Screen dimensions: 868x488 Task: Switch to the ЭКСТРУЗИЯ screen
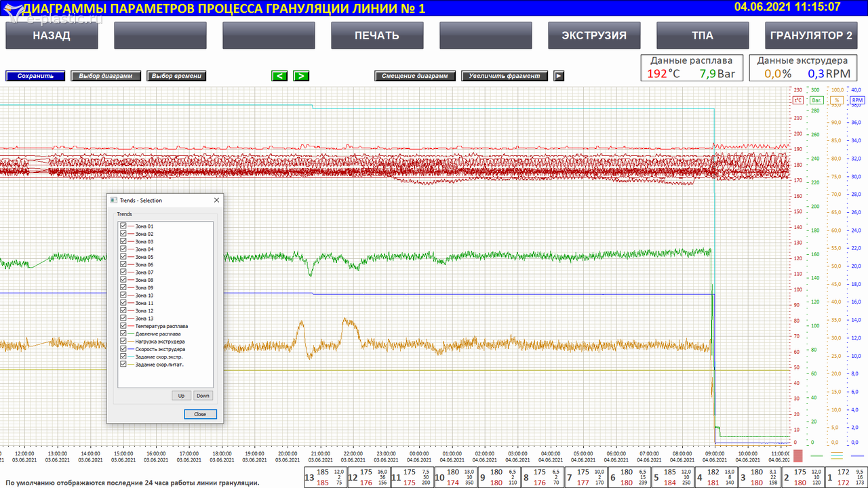pos(594,35)
